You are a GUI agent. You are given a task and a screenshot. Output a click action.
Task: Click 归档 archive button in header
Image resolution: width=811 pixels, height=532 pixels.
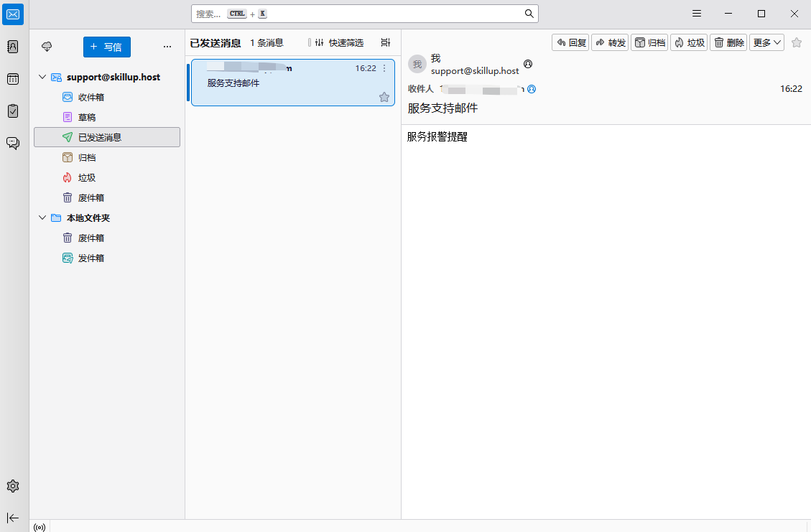point(649,43)
